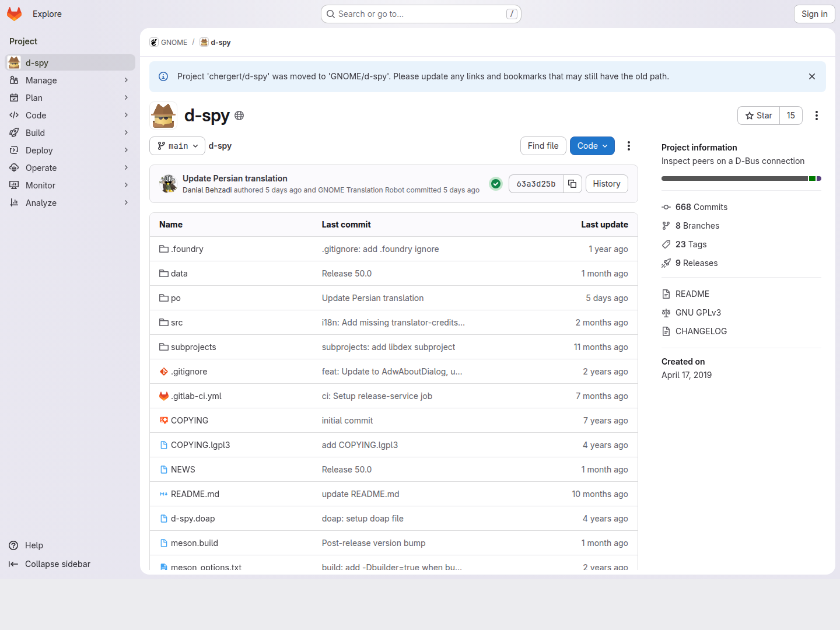Open the src folder
The height and width of the screenshot is (630, 840).
(x=177, y=323)
